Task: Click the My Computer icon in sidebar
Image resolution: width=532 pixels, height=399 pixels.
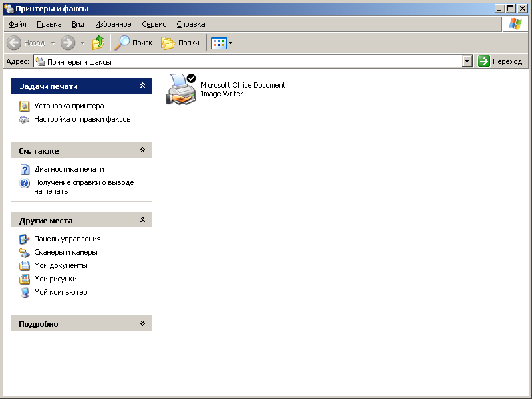Action: 25,293
